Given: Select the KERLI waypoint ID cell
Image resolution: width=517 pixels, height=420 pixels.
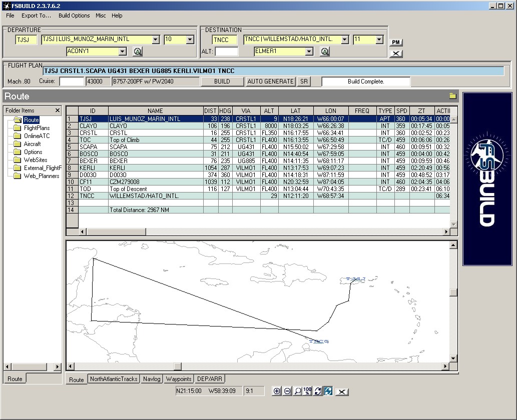Looking at the screenshot, I should click(x=93, y=167).
